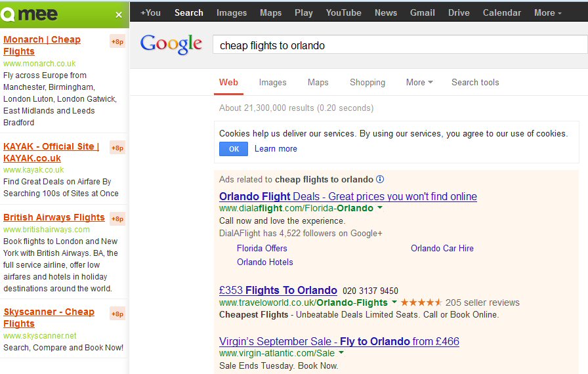Expand the virgin-atlantic.com URL dropdown arrow
588x374 pixels.
pyautogui.click(x=341, y=352)
